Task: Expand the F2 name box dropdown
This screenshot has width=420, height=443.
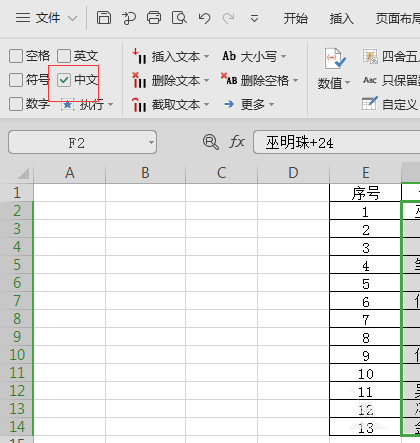Action: (151, 142)
